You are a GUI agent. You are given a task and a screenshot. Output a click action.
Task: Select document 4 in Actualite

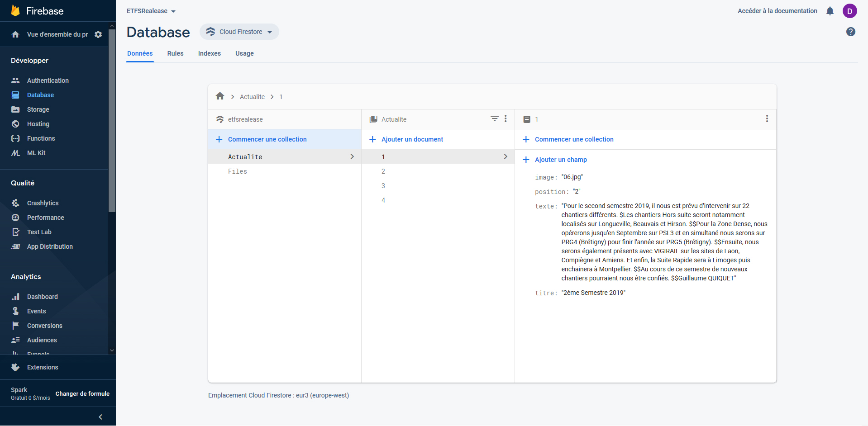click(x=438, y=200)
